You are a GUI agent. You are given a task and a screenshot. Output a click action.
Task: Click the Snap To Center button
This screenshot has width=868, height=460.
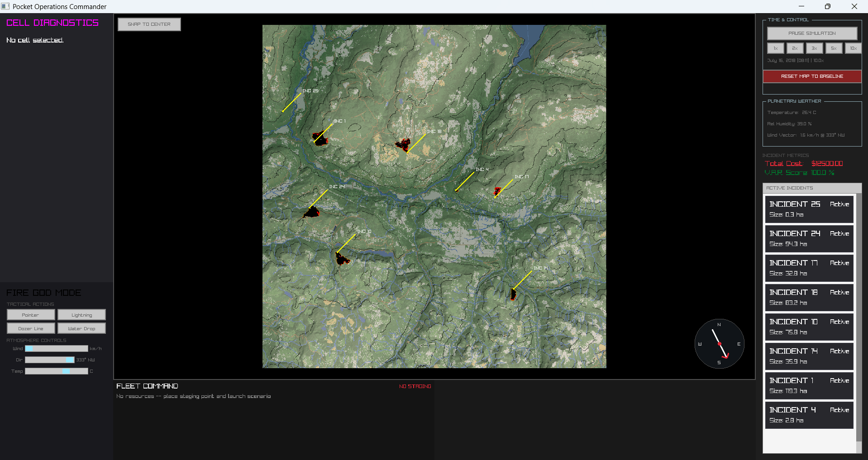point(149,24)
